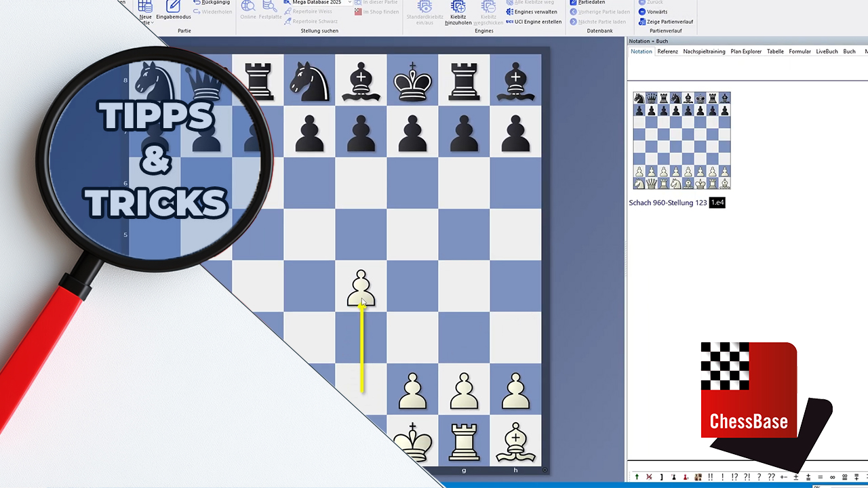Switch to Plan Explorer tab

pos(746,52)
